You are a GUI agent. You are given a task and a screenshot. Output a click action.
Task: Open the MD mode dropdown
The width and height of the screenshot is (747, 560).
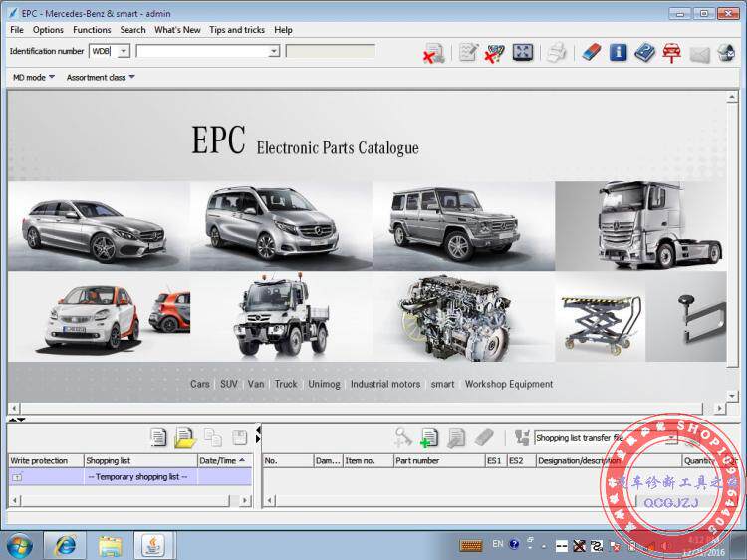(33, 77)
